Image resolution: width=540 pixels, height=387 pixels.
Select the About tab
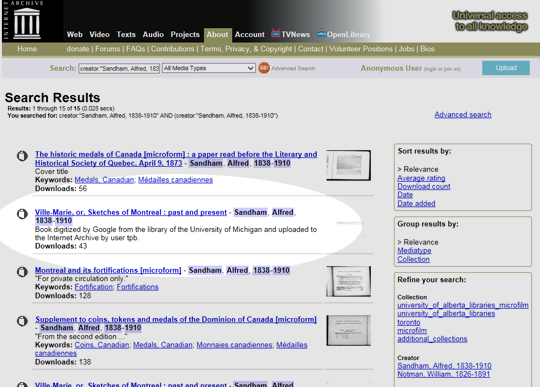coord(217,34)
